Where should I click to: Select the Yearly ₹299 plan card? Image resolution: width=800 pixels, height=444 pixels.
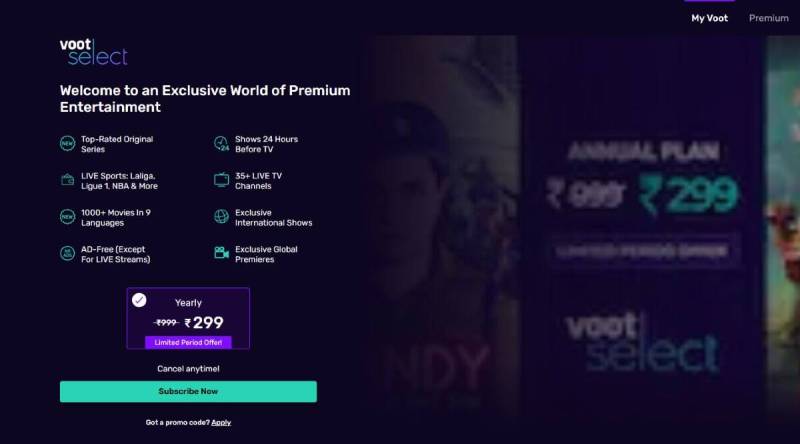[188, 318]
